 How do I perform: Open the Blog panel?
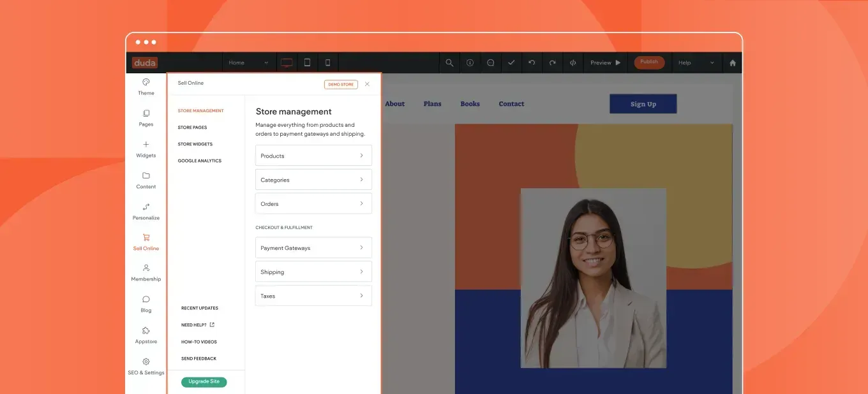[146, 304]
